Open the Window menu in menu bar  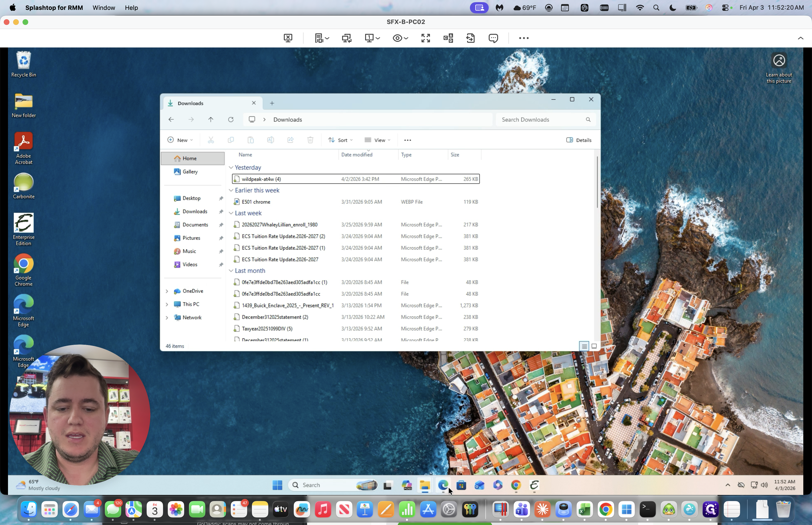click(104, 8)
